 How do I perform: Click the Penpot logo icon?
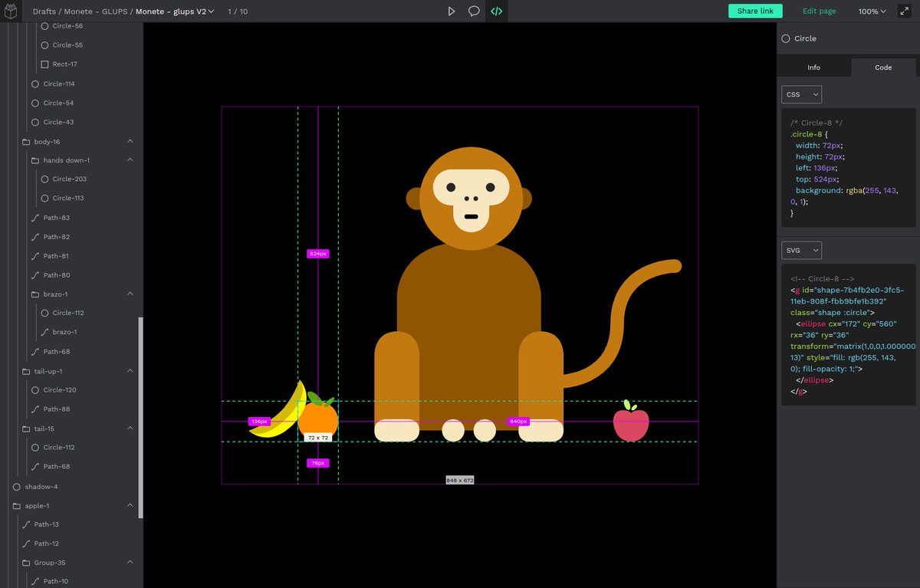coord(11,11)
